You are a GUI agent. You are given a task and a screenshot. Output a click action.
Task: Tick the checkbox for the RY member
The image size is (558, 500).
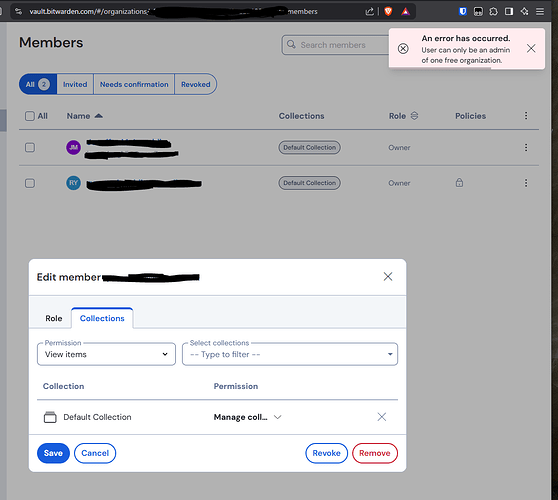point(30,183)
